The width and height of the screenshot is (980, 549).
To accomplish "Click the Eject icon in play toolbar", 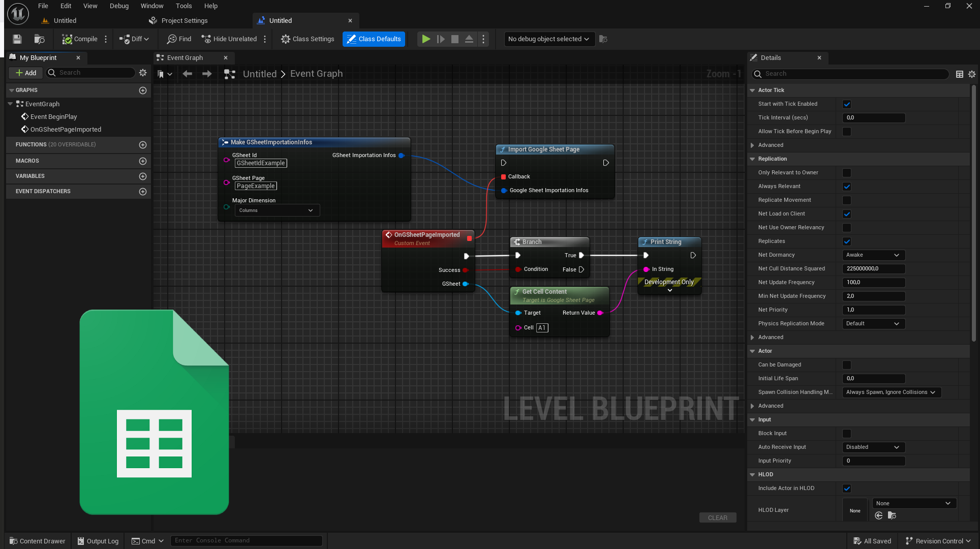I will pyautogui.click(x=469, y=39).
